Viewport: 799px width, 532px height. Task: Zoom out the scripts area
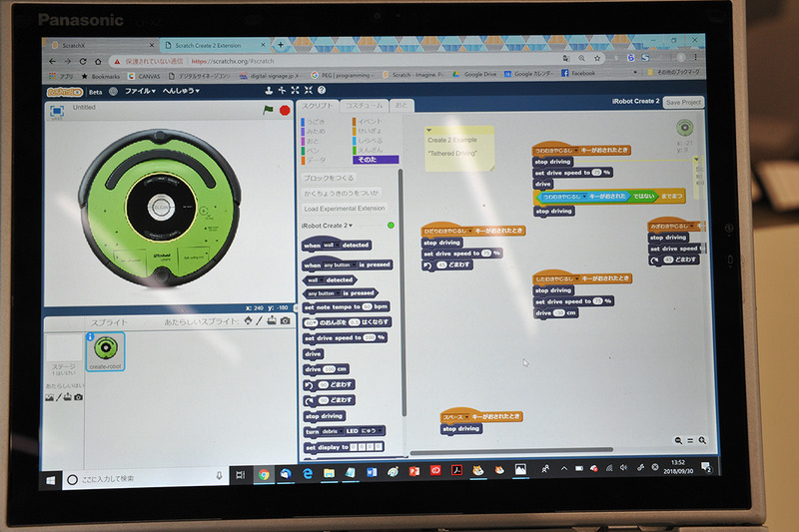click(678, 440)
